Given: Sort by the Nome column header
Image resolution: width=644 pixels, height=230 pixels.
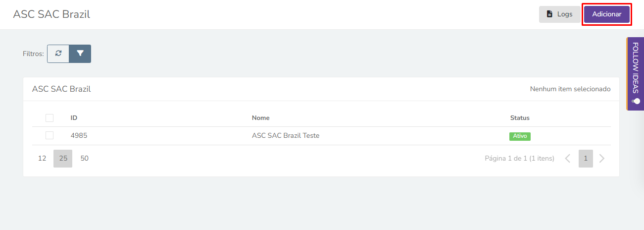Looking at the screenshot, I should (261, 118).
